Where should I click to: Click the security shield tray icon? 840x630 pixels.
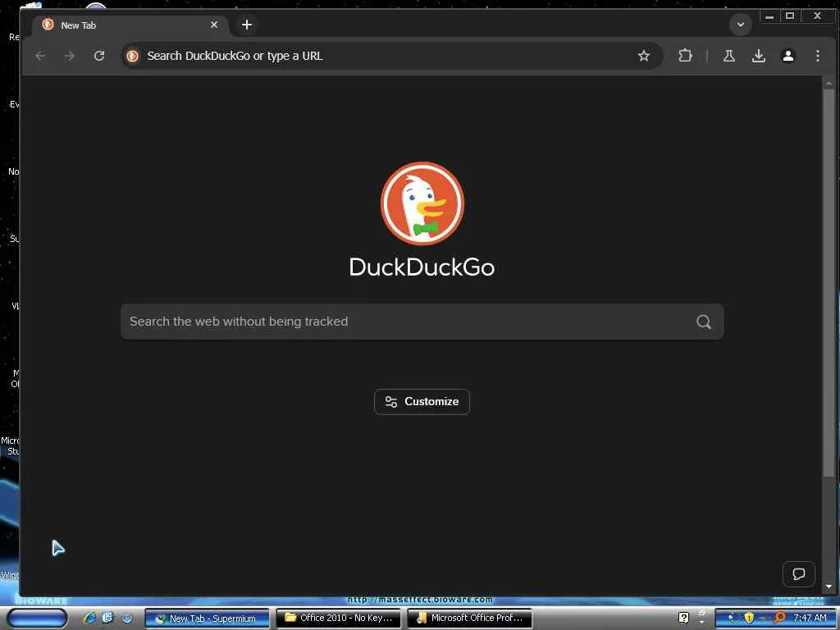[x=749, y=619]
